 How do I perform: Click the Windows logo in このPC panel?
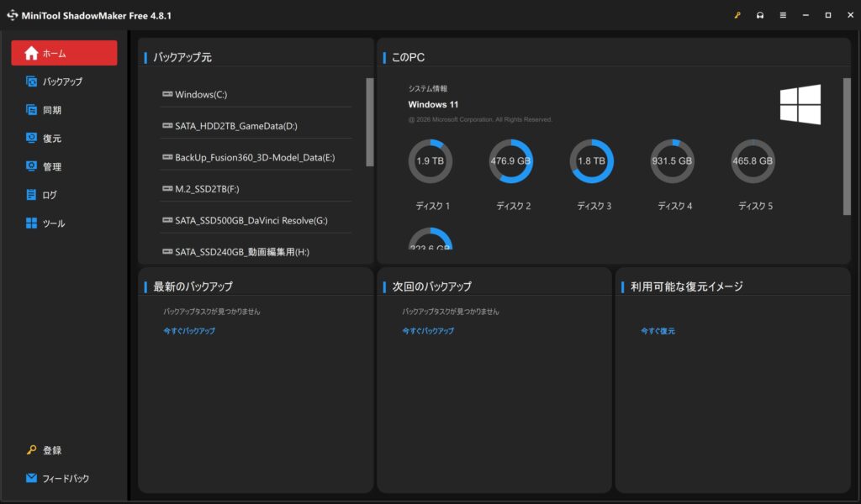click(800, 104)
